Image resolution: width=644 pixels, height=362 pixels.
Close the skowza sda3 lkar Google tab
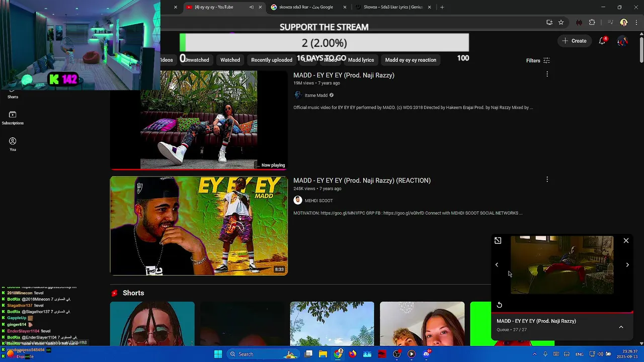coord(345,7)
